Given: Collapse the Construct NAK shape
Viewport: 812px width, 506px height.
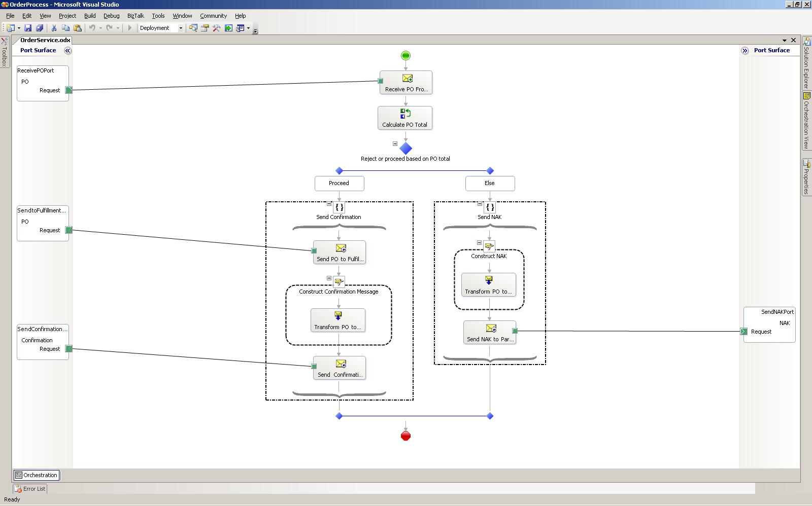Looking at the screenshot, I should [x=479, y=243].
